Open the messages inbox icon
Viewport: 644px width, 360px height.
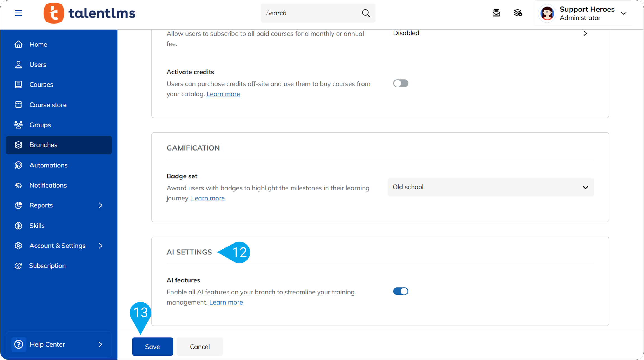point(496,13)
